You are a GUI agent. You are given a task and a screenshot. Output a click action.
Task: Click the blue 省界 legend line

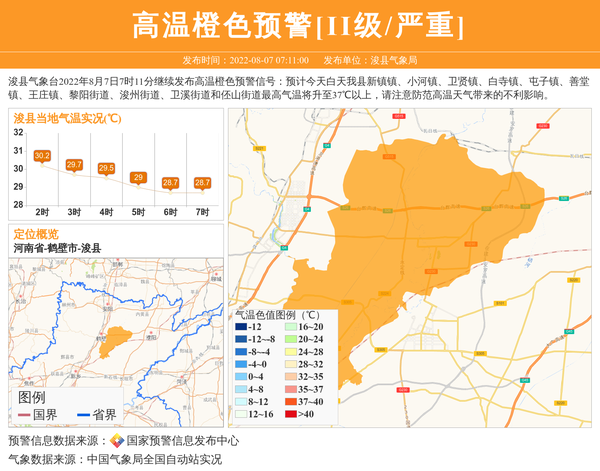[83, 415]
